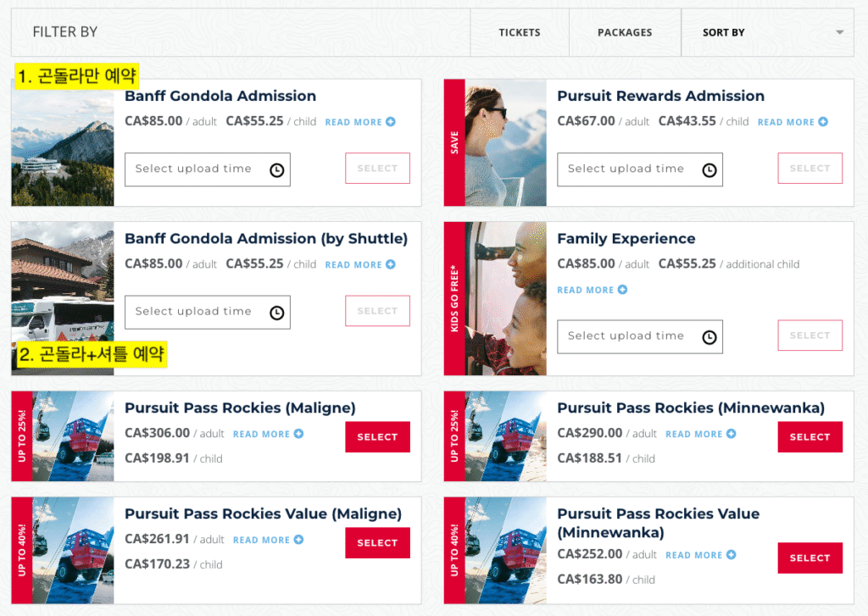Open upload time field for Family Experience

pos(640,336)
